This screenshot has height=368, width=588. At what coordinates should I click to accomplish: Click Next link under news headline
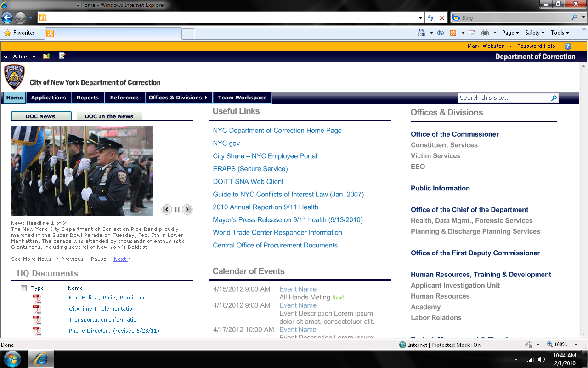[x=120, y=259]
